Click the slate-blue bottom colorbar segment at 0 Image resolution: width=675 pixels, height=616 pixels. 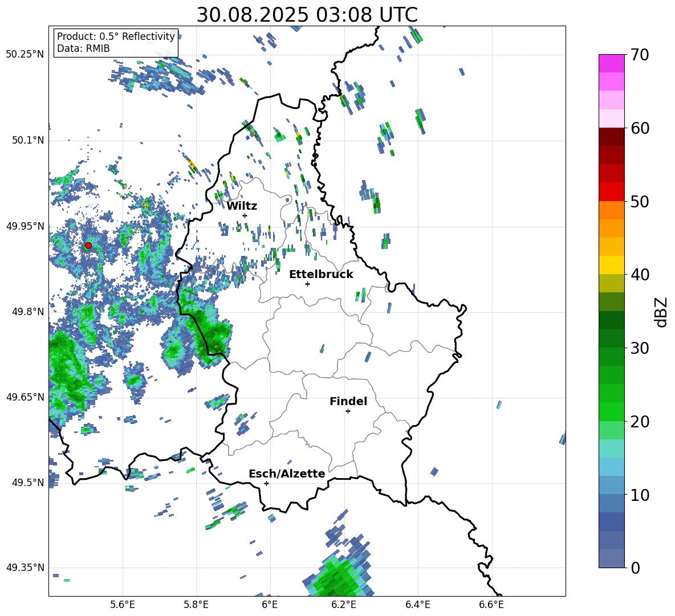pyautogui.click(x=611, y=558)
